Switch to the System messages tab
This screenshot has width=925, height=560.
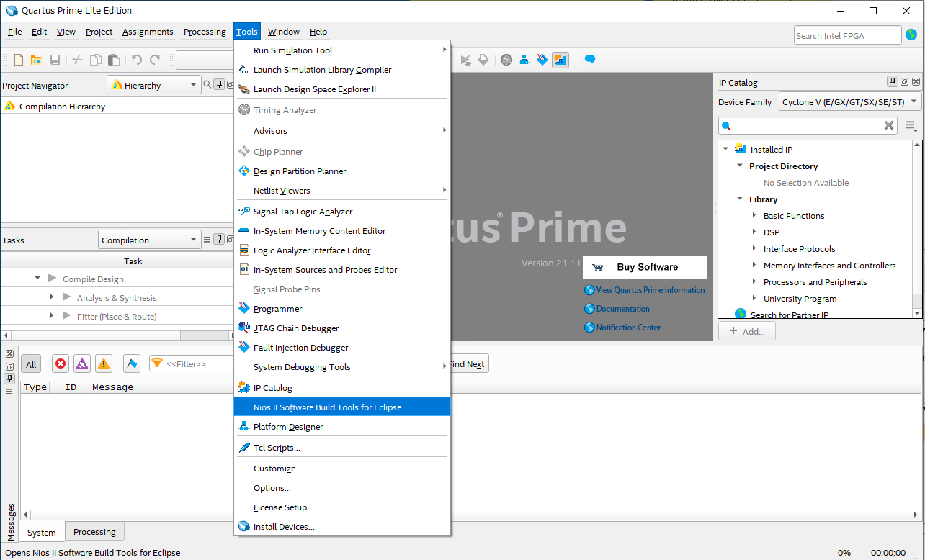coord(42,533)
